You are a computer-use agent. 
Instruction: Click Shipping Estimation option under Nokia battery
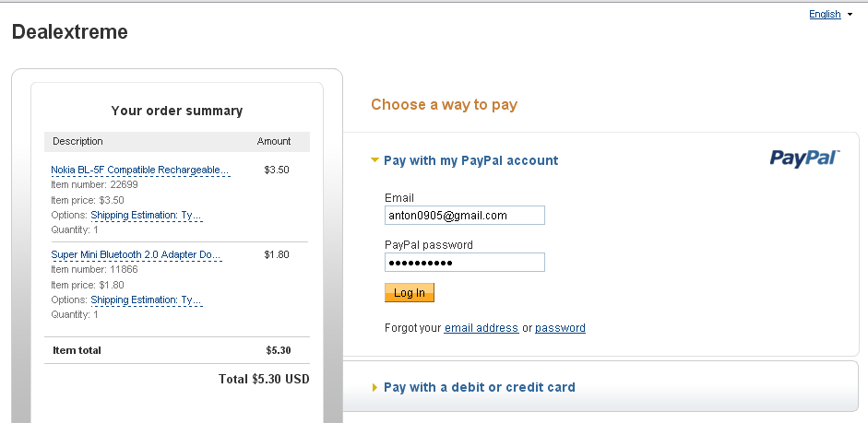pyautogui.click(x=146, y=215)
